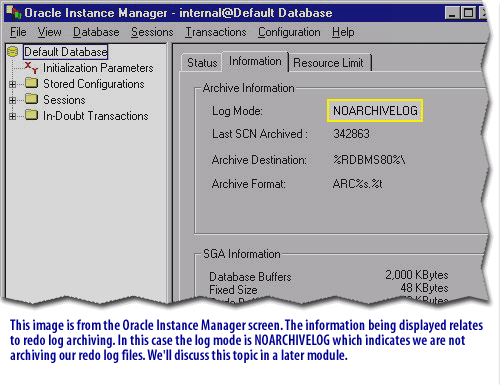Open the Help menu
500x385 pixels.
pyautogui.click(x=343, y=32)
